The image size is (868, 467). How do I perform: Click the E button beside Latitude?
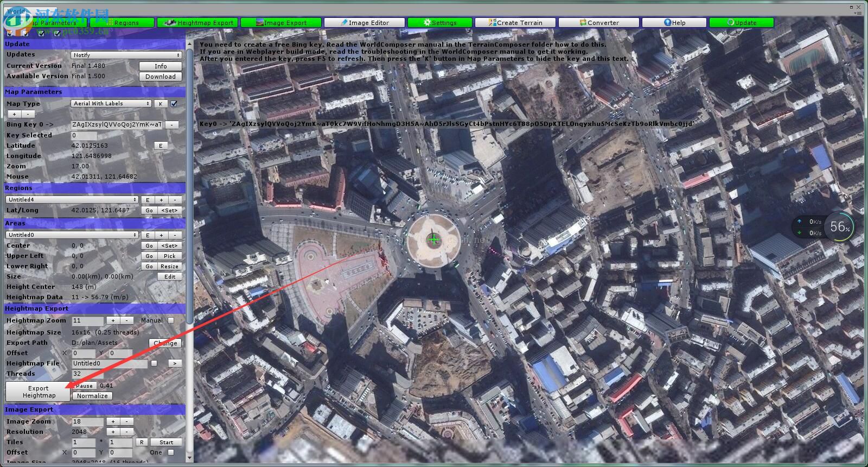pos(161,146)
